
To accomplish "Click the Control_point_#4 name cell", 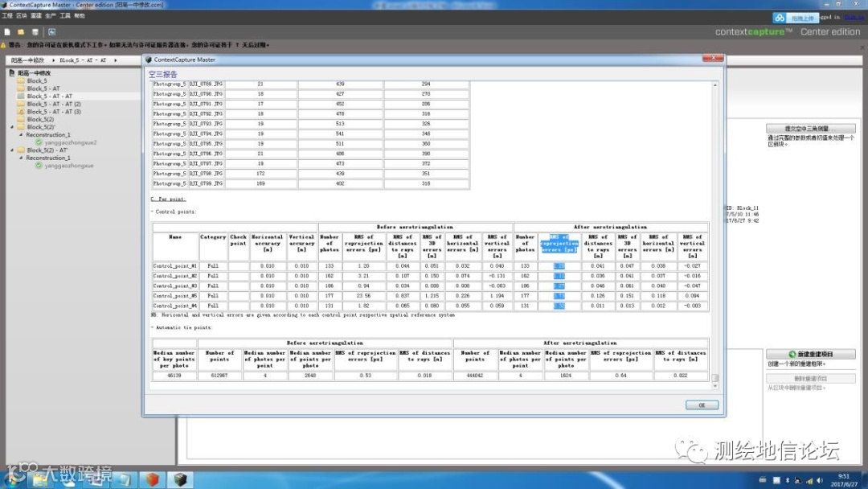I will click(x=175, y=306).
